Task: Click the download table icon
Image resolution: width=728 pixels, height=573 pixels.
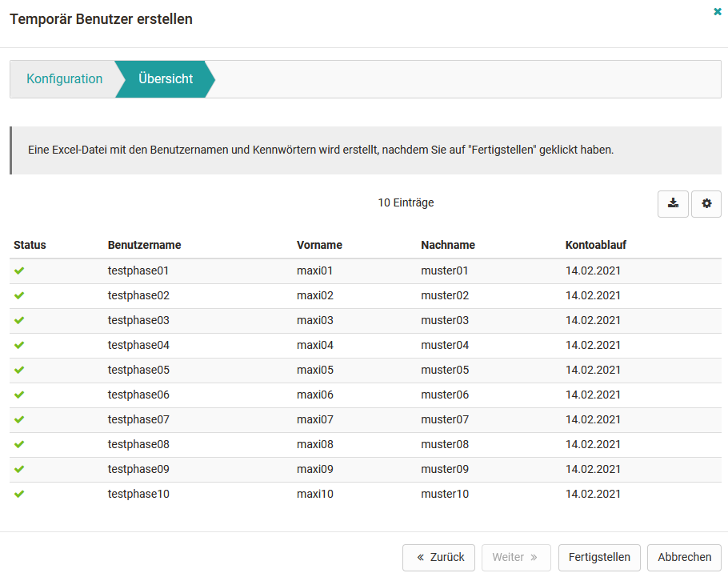Action: pos(673,204)
